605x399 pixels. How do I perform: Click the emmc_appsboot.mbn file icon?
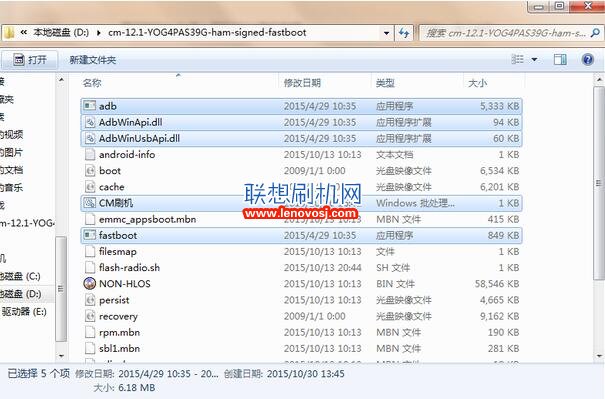(x=90, y=219)
